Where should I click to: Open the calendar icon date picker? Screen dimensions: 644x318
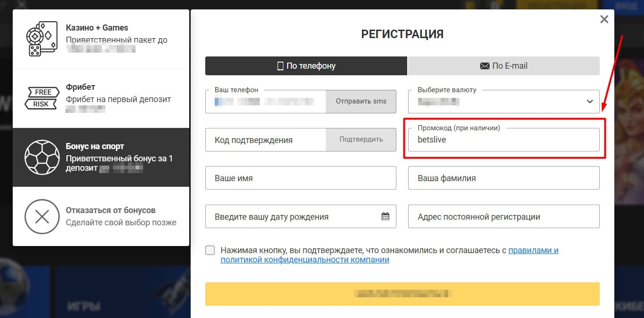(x=385, y=216)
